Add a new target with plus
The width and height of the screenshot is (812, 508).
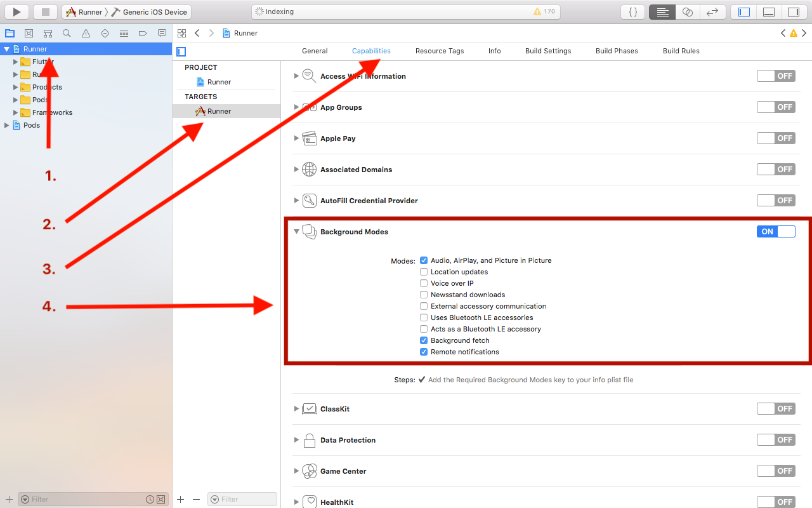181,500
